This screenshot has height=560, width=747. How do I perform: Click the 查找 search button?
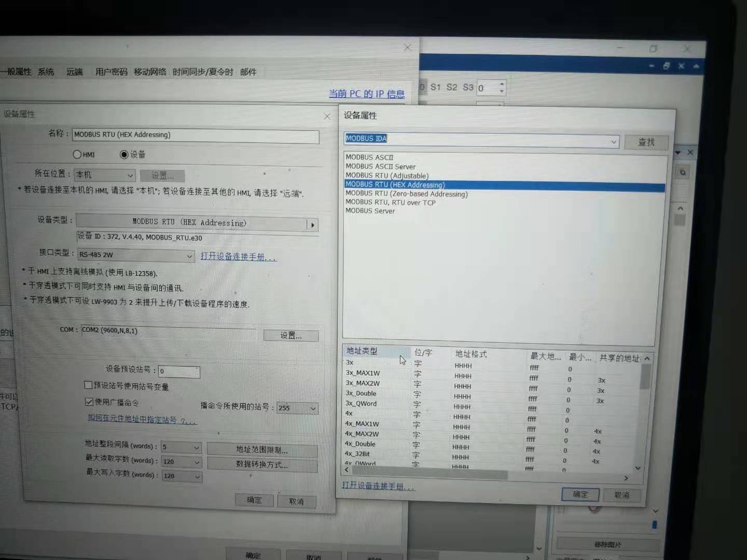[x=646, y=142]
